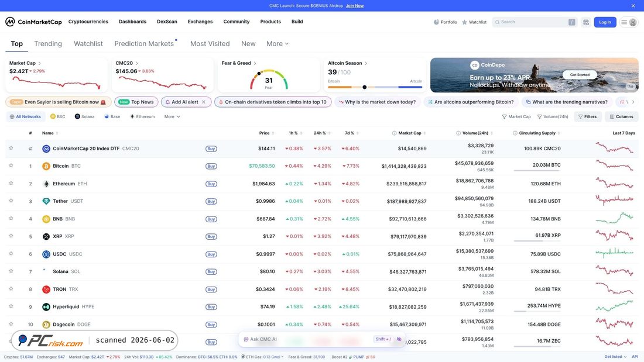The height and width of the screenshot is (362, 644).
Task: Click Get Started on CoinDepo ad
Action: tap(580, 75)
